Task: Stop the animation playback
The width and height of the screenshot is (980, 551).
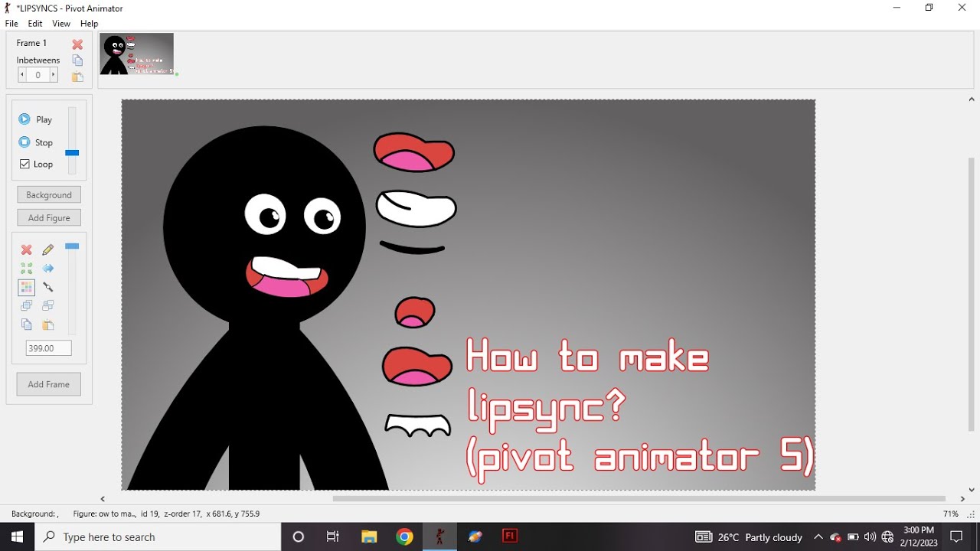Action: (35, 142)
